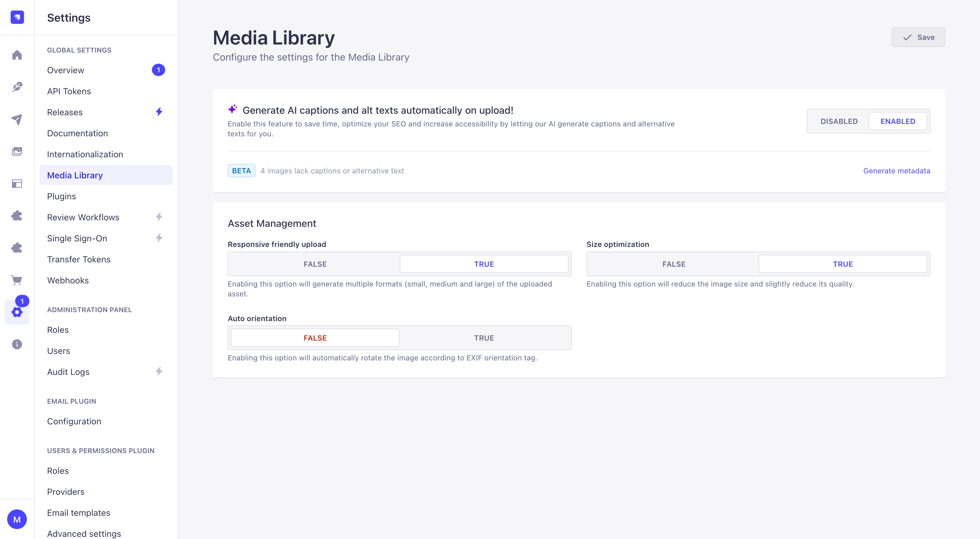The height and width of the screenshot is (539, 980).
Task: Open the Media Library picture icon
Action: 17,151
